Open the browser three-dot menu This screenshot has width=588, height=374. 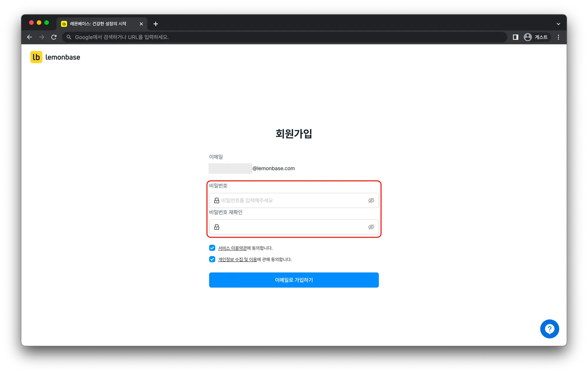coord(558,37)
